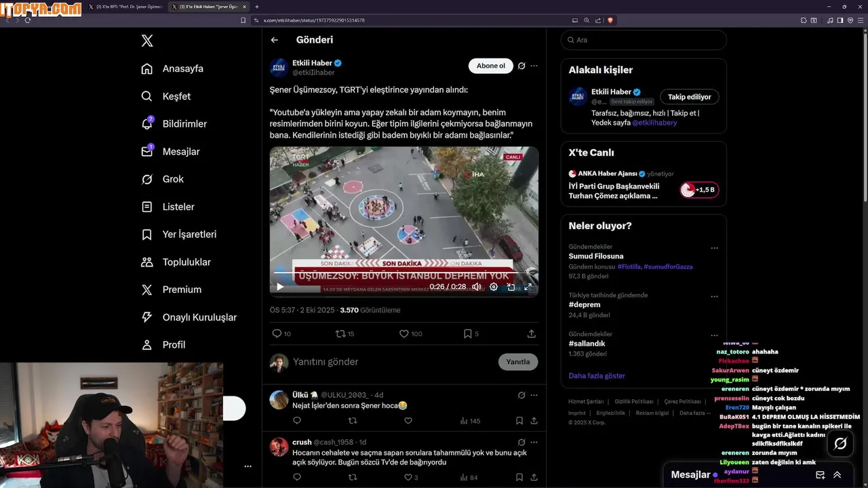Open more options for Etkili Haber post
Screen dimensions: 868x488
[534, 66]
